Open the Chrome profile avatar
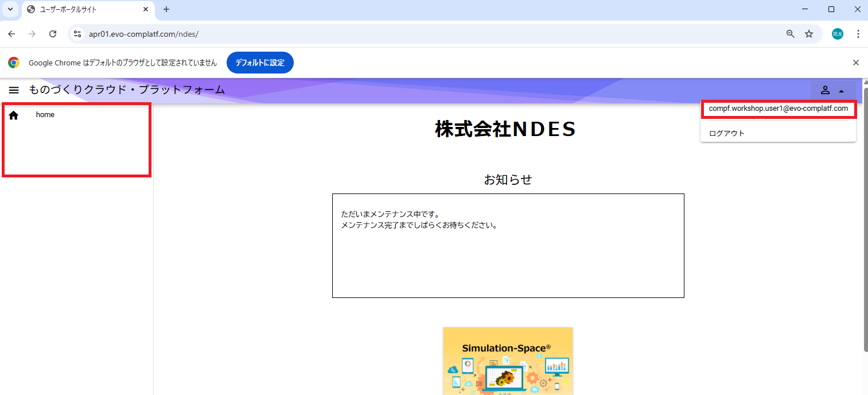 [838, 34]
